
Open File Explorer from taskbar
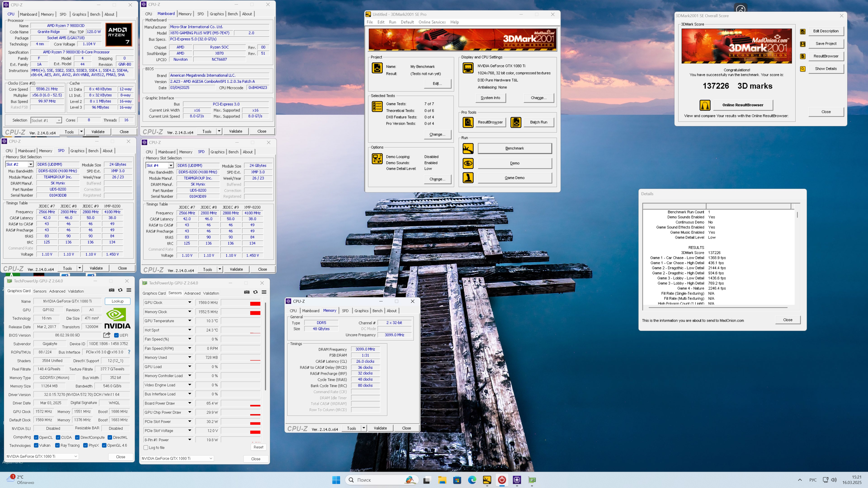pos(442,480)
